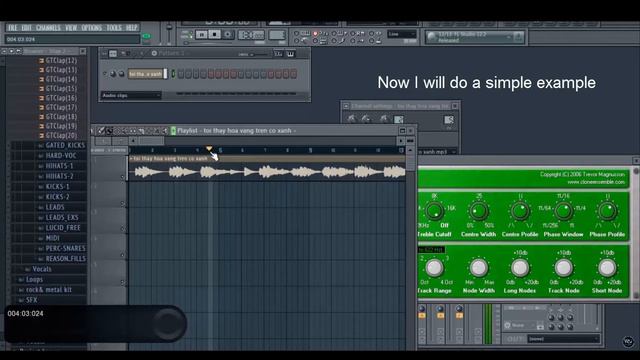
Task: Click the Long Nodes knob
Action: [x=520, y=268]
